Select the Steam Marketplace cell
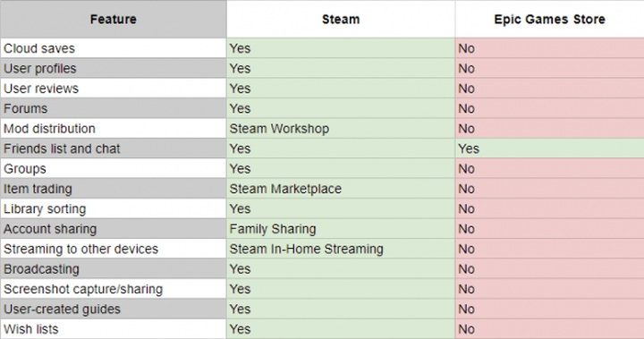This screenshot has height=339, width=644. [x=341, y=189]
